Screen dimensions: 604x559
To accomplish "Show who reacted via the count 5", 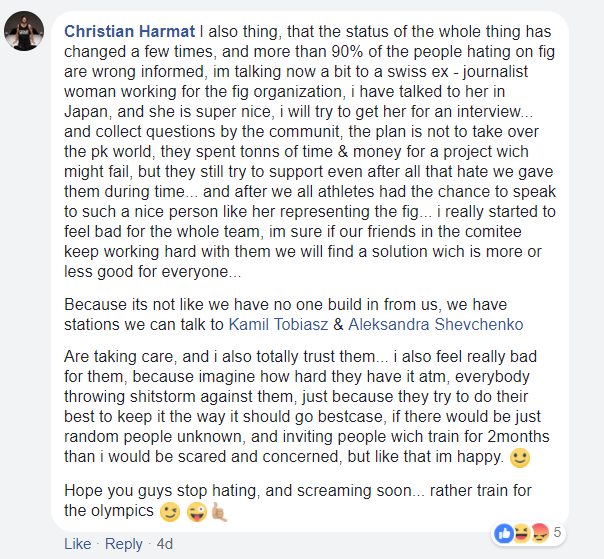I will click(558, 532).
